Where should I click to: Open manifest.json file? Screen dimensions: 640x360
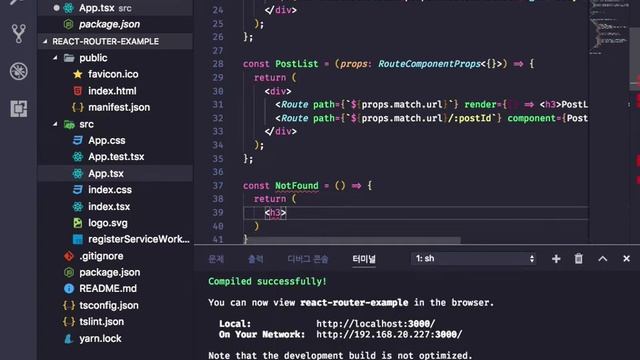pyautogui.click(x=119, y=107)
